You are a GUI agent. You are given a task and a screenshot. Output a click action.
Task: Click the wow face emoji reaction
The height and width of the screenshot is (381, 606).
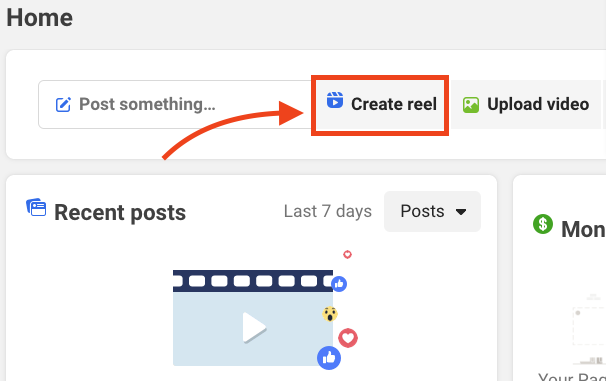330,314
